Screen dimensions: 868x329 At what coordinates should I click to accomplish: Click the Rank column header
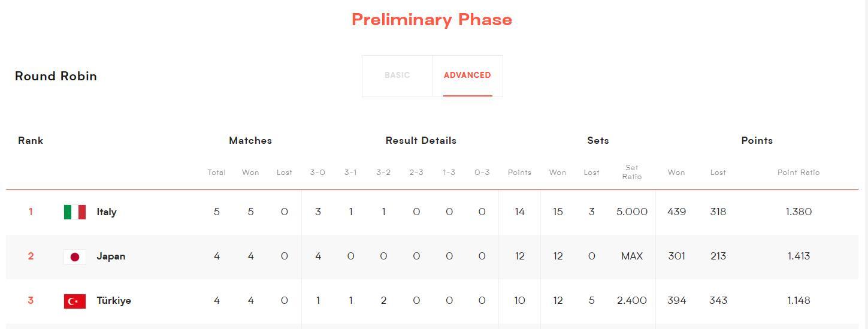(31, 141)
